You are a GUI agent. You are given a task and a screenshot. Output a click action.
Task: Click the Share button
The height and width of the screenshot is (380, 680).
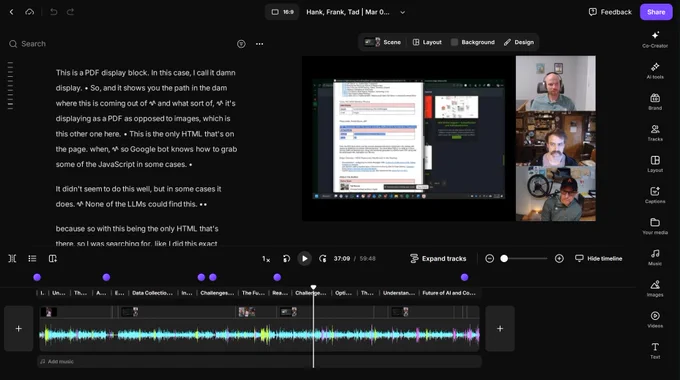point(656,12)
